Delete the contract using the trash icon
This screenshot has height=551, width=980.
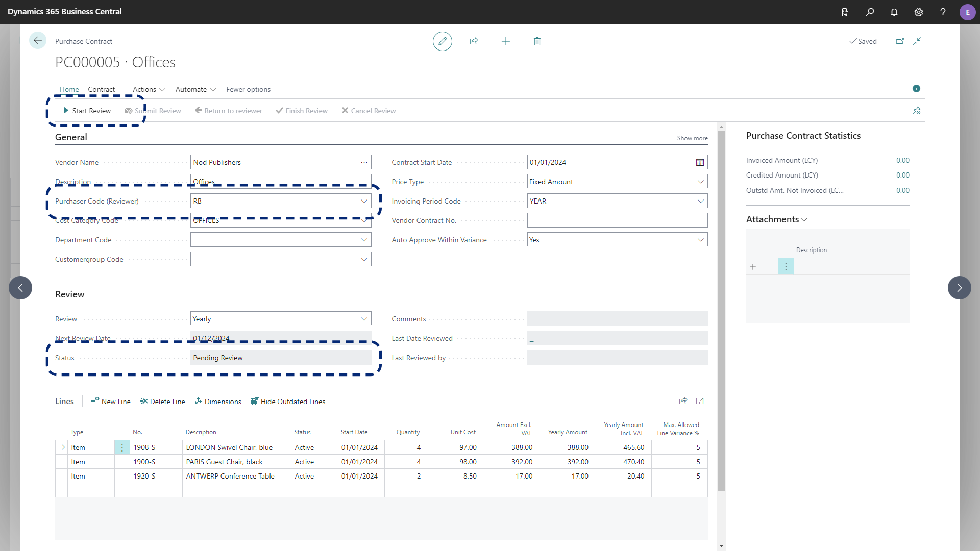click(x=537, y=41)
